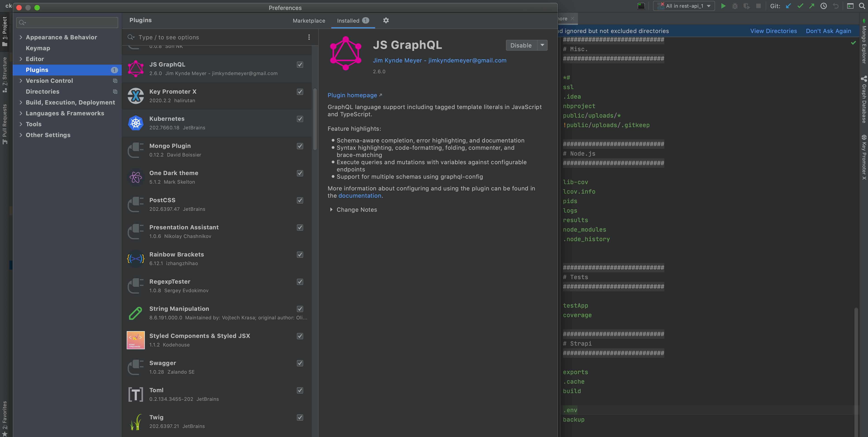The image size is (868, 437).
Task: Open dropdown arrow beside Disable button
Action: (542, 45)
